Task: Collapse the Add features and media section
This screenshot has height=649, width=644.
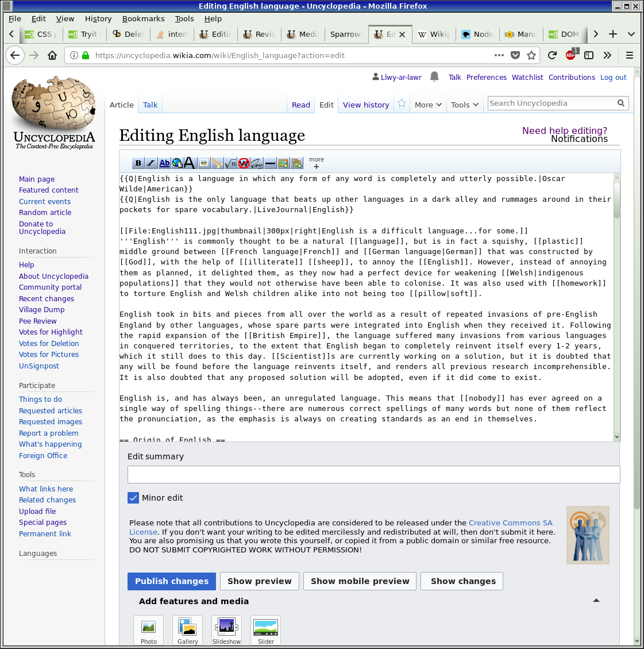Action: point(596,601)
